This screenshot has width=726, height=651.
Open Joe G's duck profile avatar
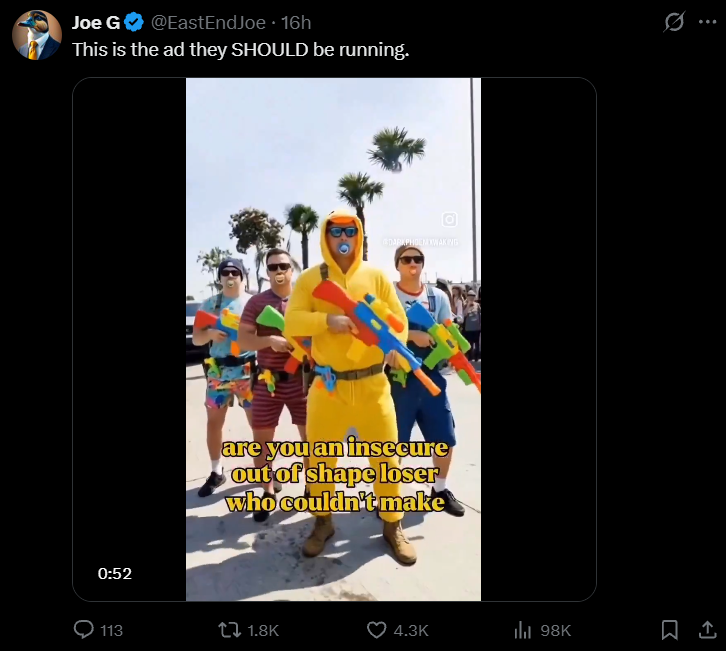[x=37, y=35]
